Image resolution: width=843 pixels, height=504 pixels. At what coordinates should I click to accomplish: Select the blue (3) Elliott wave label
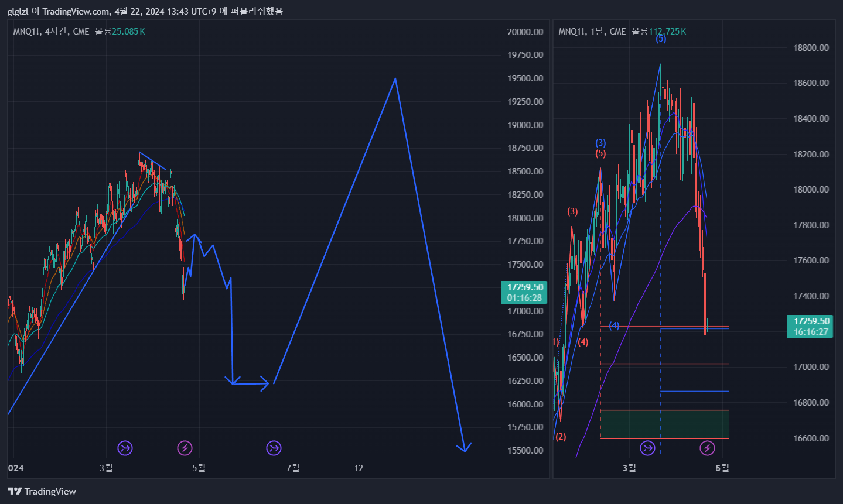click(600, 143)
